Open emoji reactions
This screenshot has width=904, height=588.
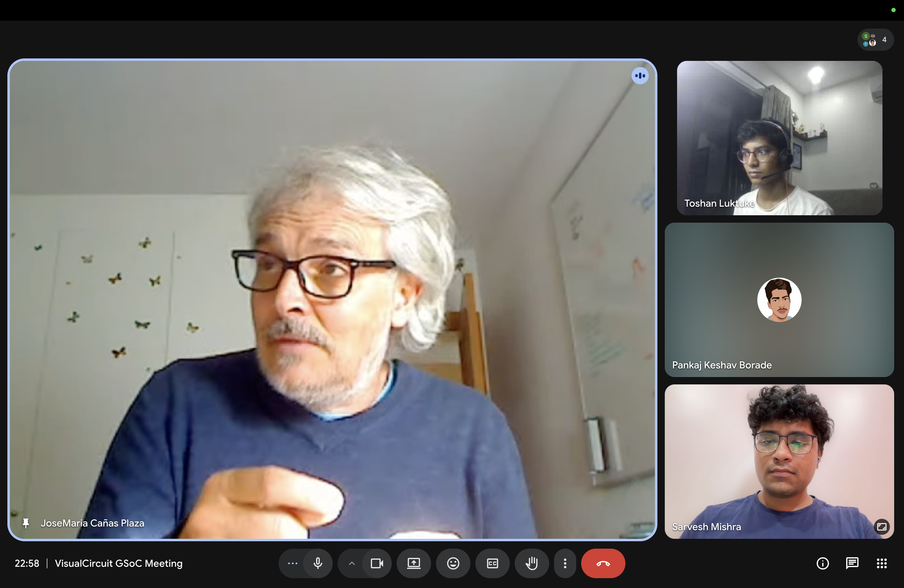[x=453, y=563]
